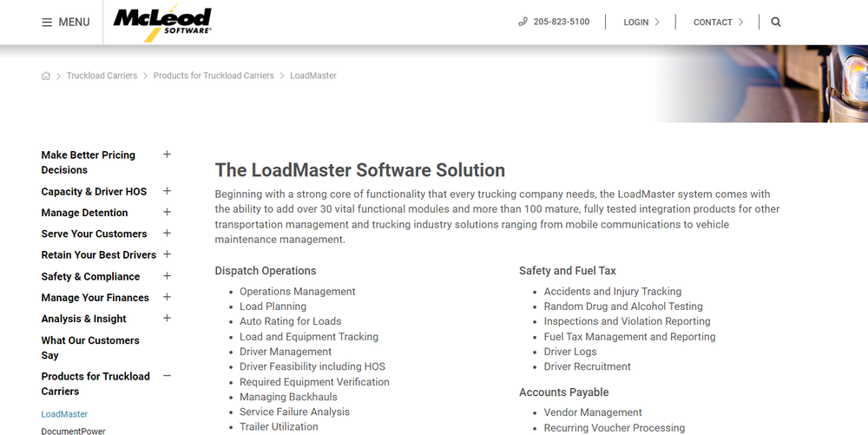The image size is (868, 435).
Task: Expand Make Better Pricing Decisions plus
Action: pyautogui.click(x=167, y=155)
